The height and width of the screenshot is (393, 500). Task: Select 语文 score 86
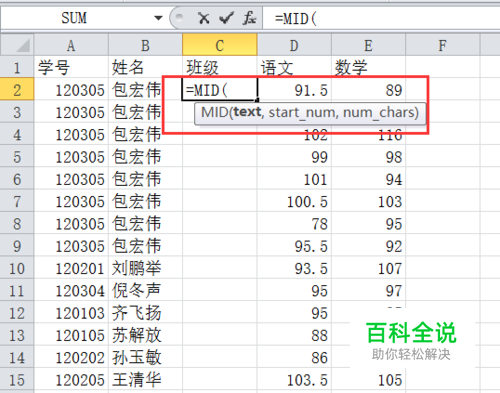click(x=294, y=358)
